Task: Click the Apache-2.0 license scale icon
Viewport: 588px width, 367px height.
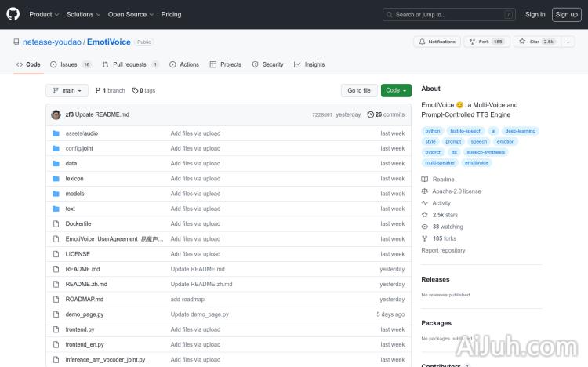Action: [x=425, y=191]
